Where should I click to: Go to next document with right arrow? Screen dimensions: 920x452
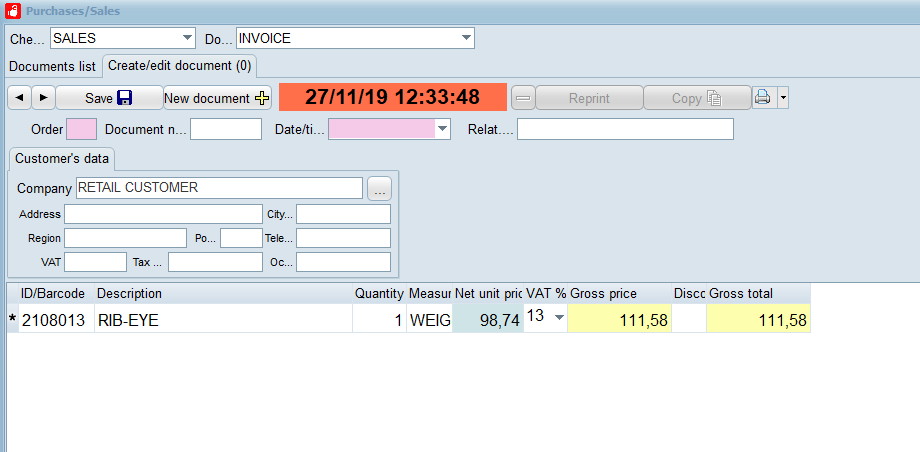click(43, 98)
